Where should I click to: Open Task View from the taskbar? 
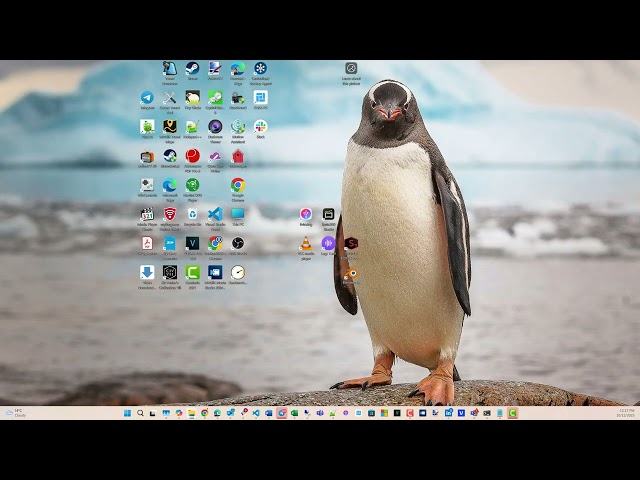point(153,413)
